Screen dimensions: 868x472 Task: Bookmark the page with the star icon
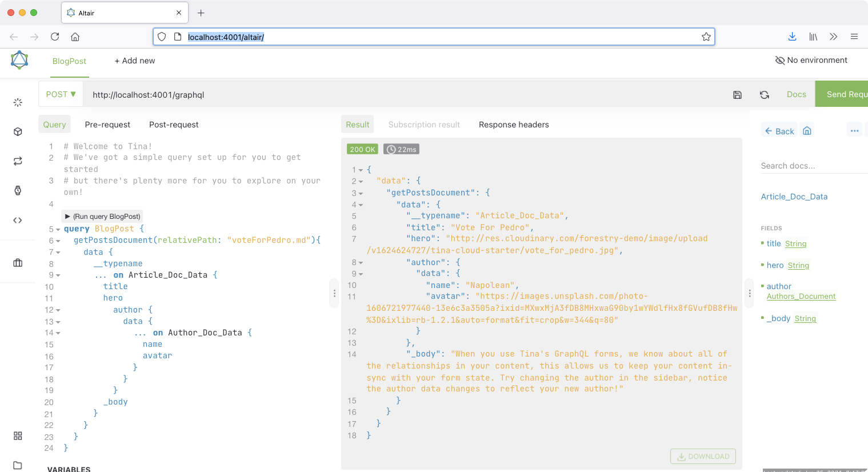tap(706, 37)
